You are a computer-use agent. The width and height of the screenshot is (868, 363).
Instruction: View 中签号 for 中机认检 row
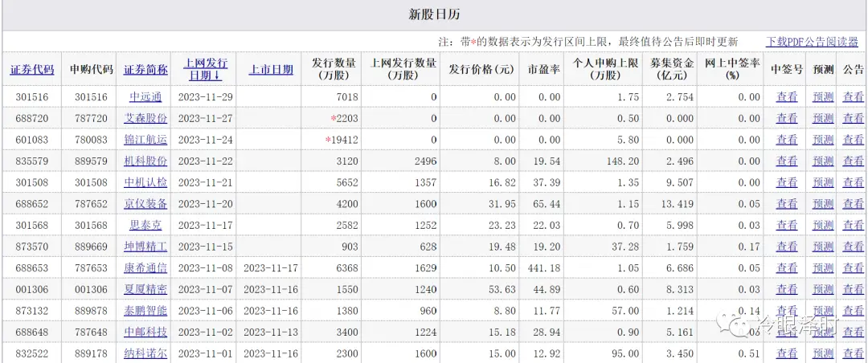click(x=787, y=182)
